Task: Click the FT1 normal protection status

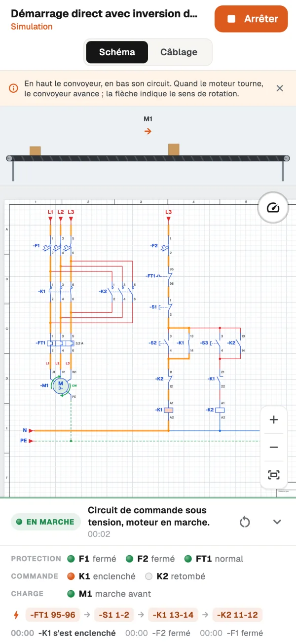Action: [x=214, y=559]
